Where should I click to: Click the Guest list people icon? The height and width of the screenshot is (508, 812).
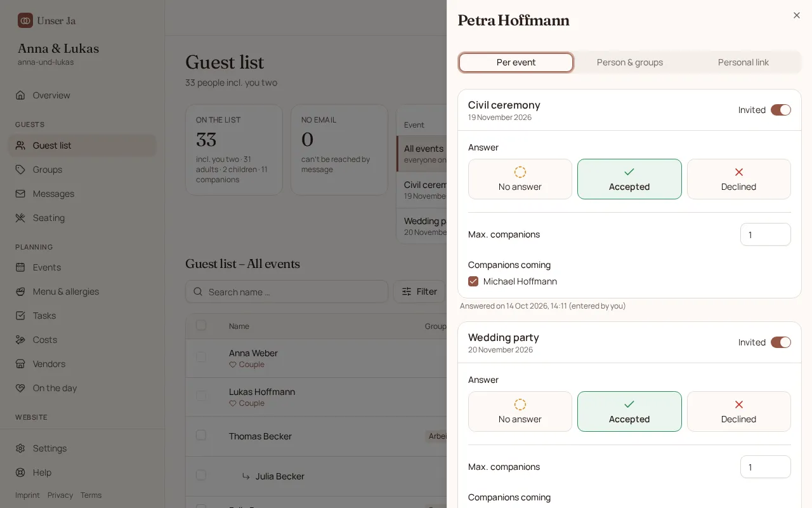point(20,145)
